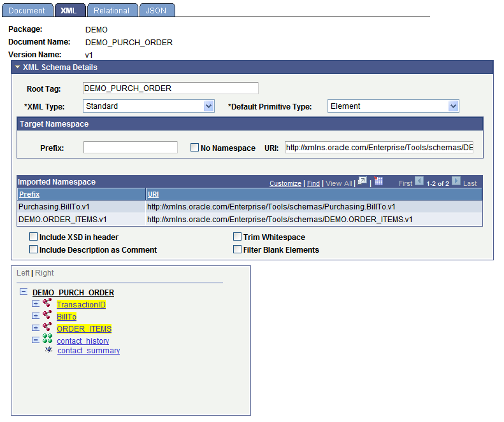Click the BillTo compound node icon
Image resolution: width=504 pixels, height=422 pixels.
[47, 315]
